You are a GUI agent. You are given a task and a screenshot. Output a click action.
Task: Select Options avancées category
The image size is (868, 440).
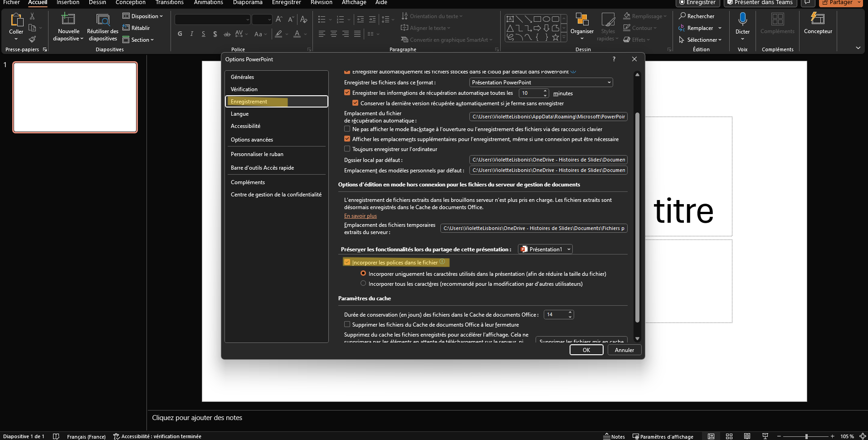[x=276, y=139]
